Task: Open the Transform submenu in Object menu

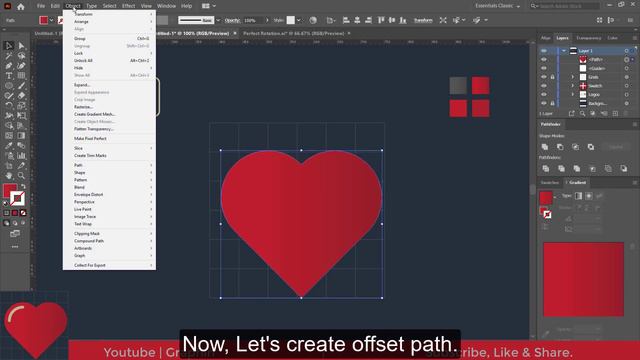Action: point(109,14)
